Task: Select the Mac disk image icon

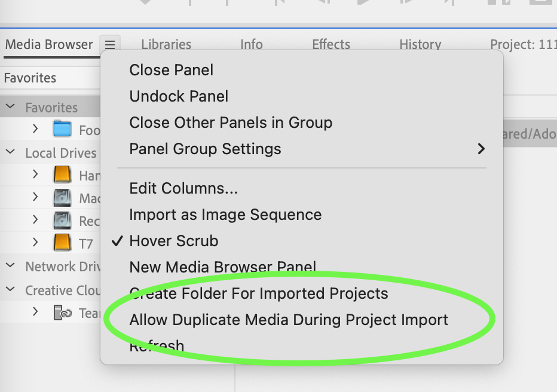Action: coord(62,197)
